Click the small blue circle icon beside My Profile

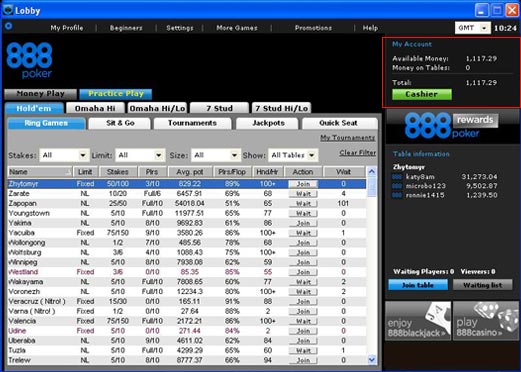coord(9,26)
